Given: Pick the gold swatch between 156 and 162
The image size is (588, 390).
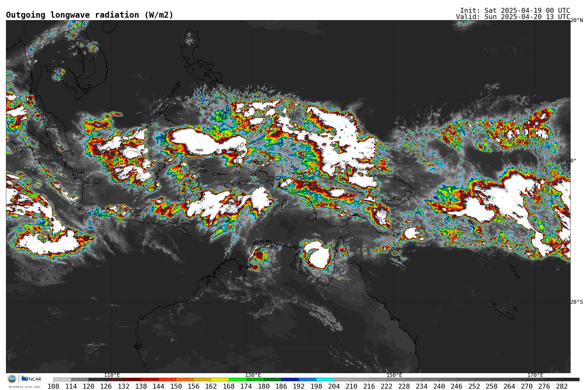Looking at the screenshot, I should 203,379.
